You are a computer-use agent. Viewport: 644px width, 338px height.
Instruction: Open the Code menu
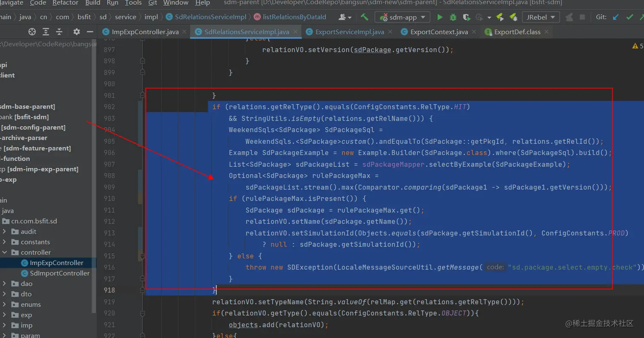click(x=38, y=3)
